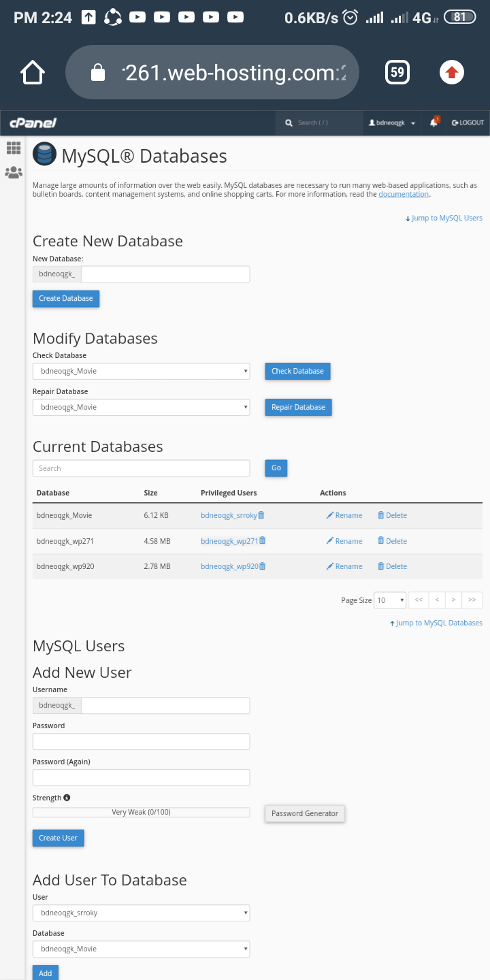Open privileged user bdneoqgk_srroky link
This screenshot has width=490, height=980.
229,515
